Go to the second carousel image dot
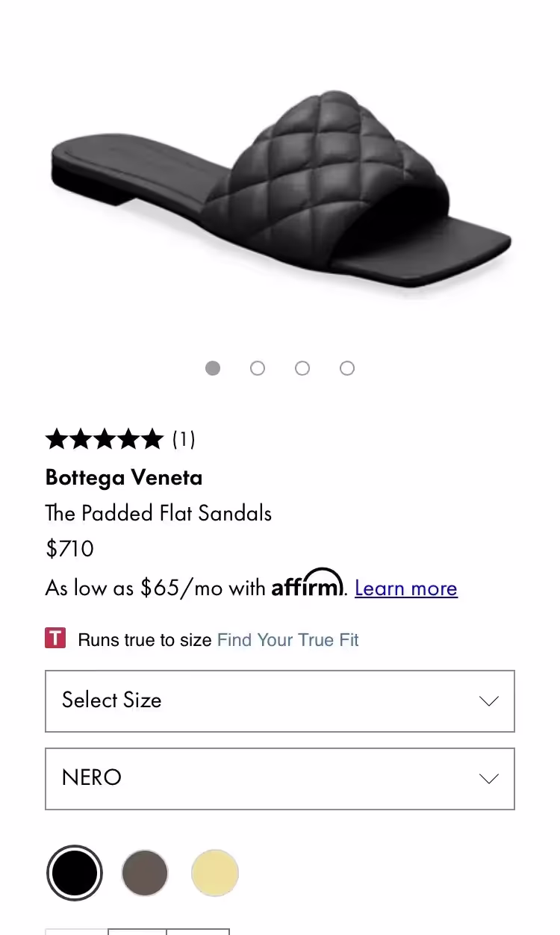This screenshot has height=935, width=560. point(258,368)
